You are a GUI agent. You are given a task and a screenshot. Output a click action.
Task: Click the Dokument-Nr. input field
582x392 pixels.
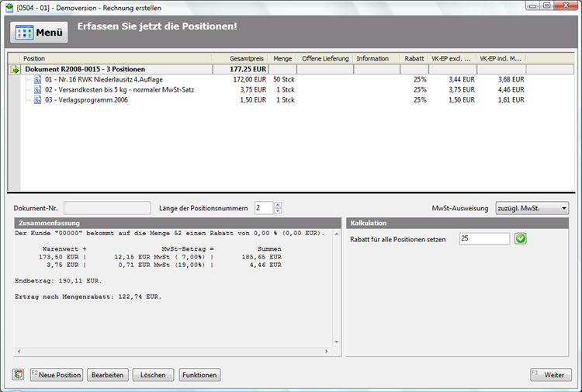(x=107, y=208)
